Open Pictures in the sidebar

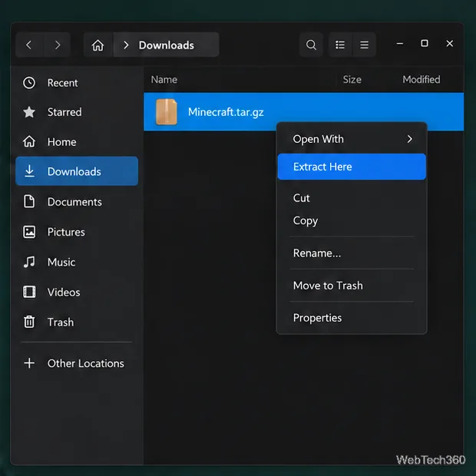click(x=66, y=232)
